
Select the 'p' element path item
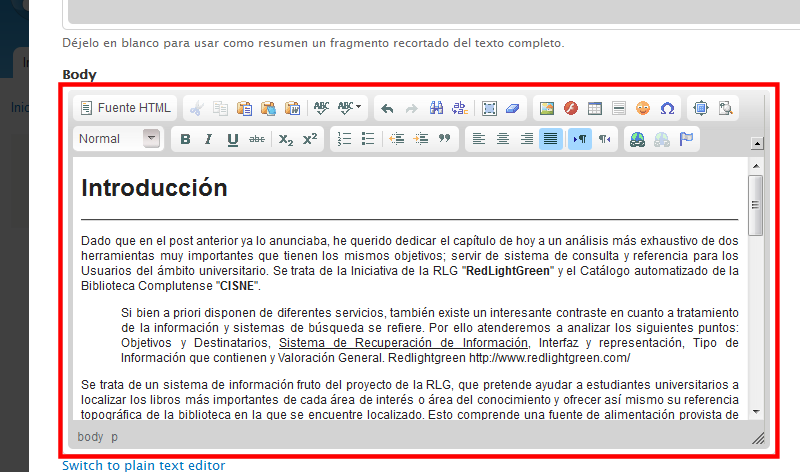click(114, 437)
